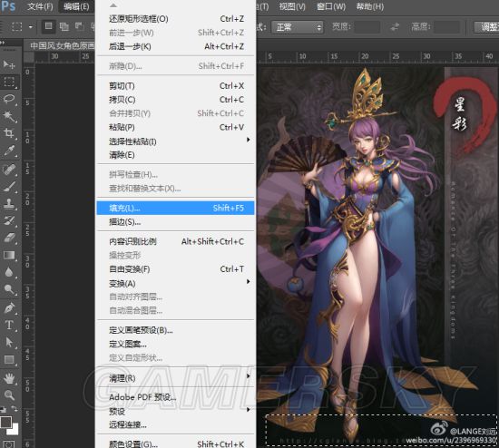Select the Brush tool

(9, 187)
